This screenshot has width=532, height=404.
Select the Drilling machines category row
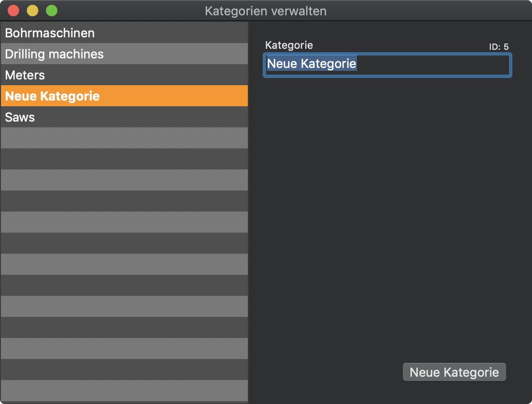tap(124, 54)
